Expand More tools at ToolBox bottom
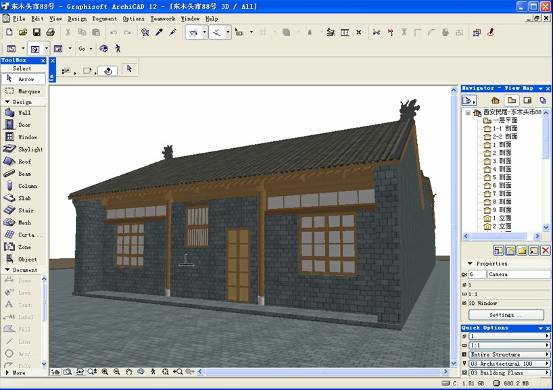The image size is (553, 390). (x=16, y=372)
